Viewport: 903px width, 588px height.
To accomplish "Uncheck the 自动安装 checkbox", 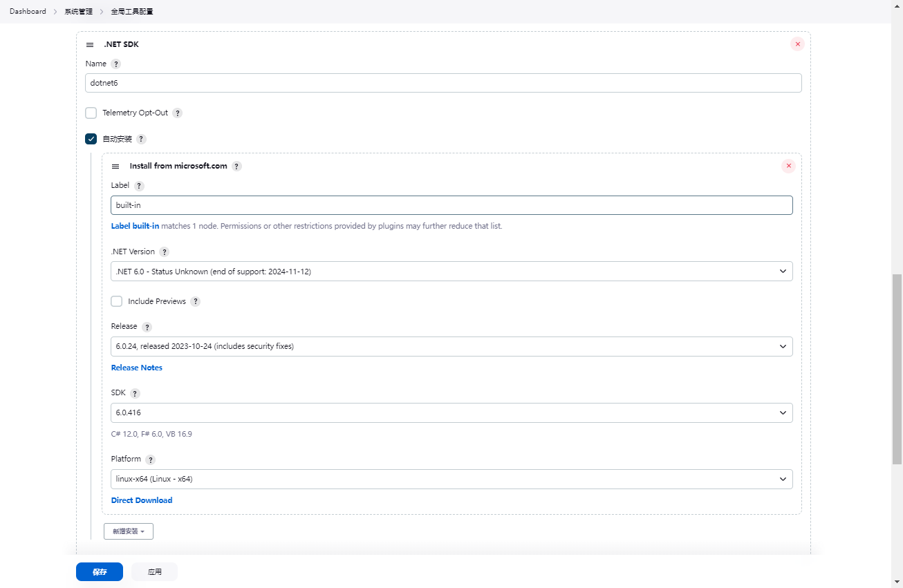I will tap(91, 139).
